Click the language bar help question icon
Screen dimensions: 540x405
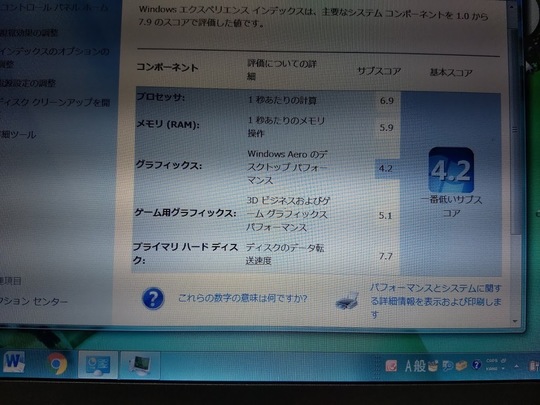point(476,365)
